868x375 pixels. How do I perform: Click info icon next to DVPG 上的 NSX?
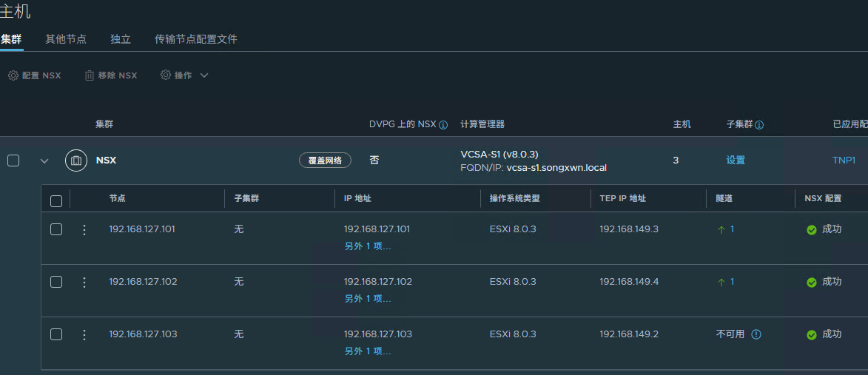(443, 125)
